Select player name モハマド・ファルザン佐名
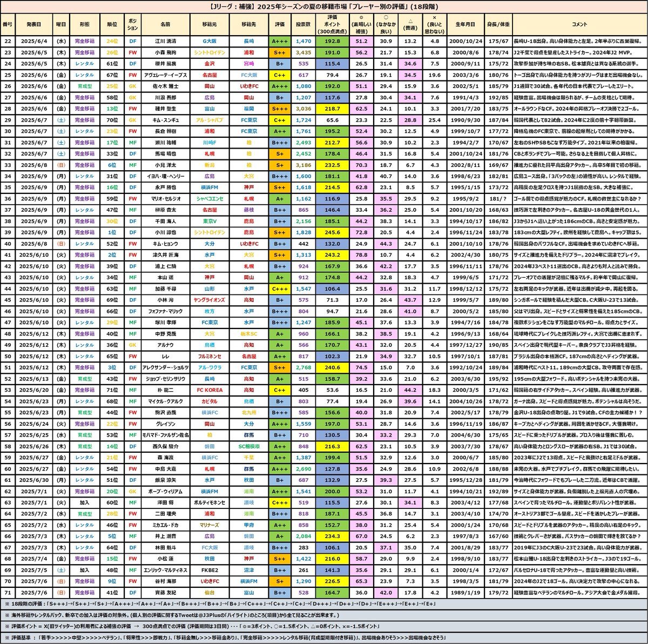Viewport: 648px width, 644px height. [165, 435]
